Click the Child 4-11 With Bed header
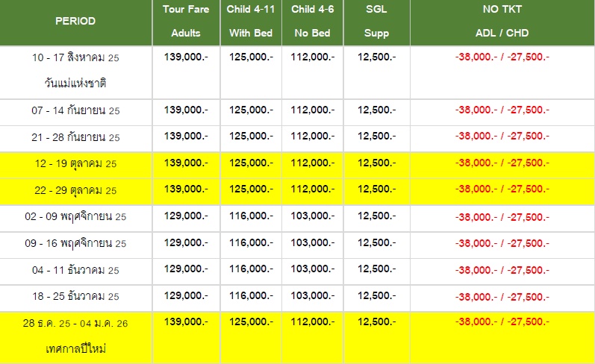The image size is (595, 364). 251,21
